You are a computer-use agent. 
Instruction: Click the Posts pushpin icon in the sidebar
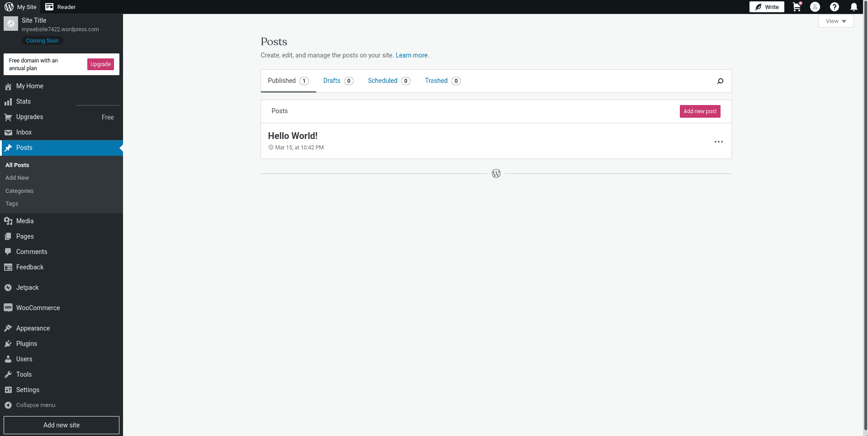pos(8,148)
